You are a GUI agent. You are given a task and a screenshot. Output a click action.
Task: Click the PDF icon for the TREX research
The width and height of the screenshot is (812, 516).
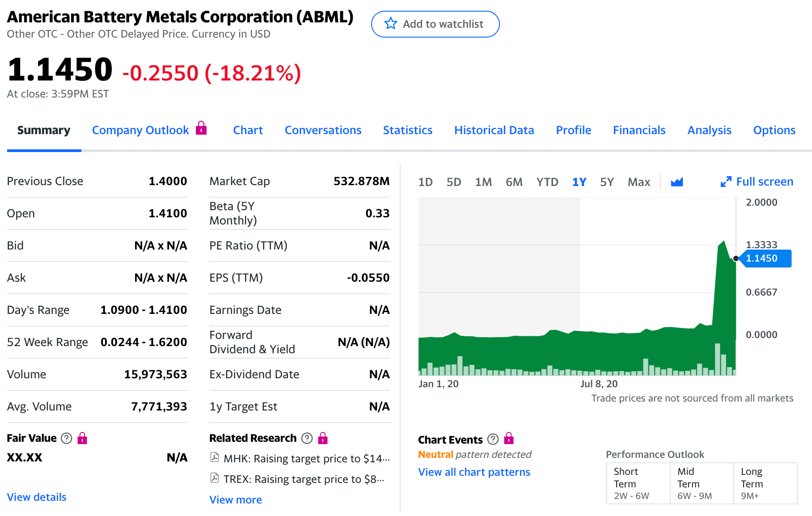(x=215, y=478)
